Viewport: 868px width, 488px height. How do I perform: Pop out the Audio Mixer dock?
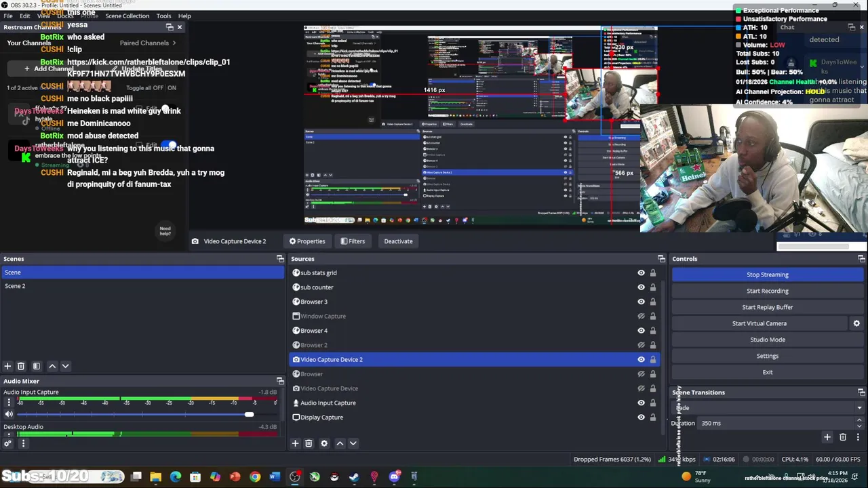[x=280, y=381]
